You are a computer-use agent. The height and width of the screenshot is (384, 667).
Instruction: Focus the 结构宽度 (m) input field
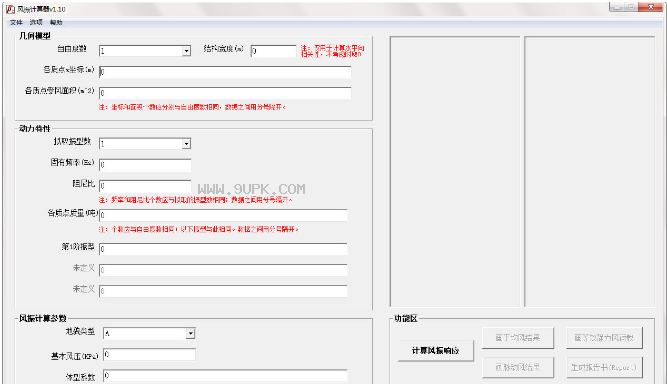click(x=274, y=51)
